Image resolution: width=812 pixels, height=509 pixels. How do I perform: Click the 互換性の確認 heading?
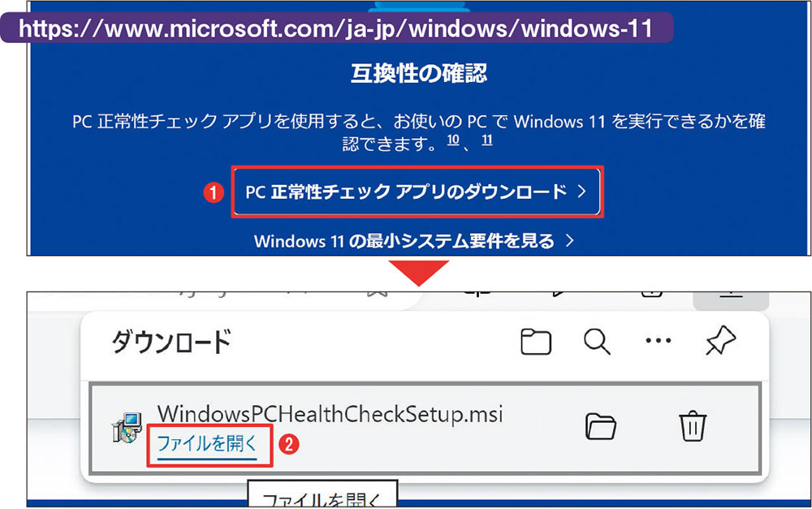[x=418, y=73]
